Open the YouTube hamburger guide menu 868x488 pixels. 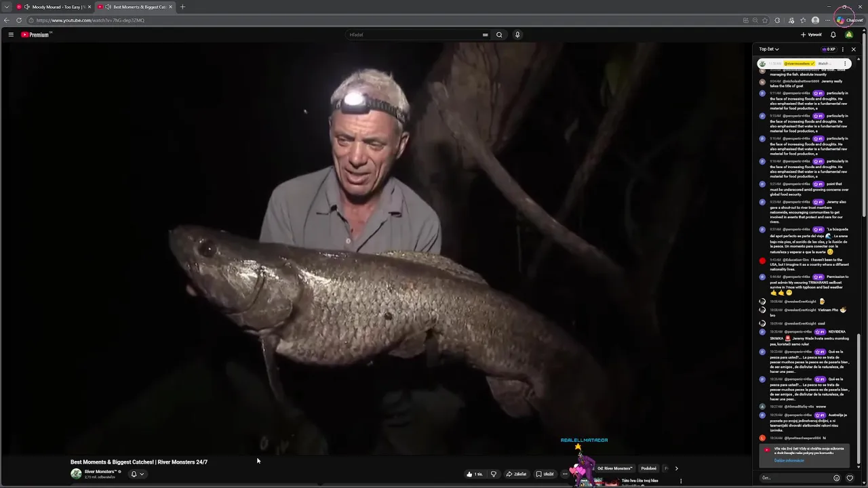click(11, 35)
